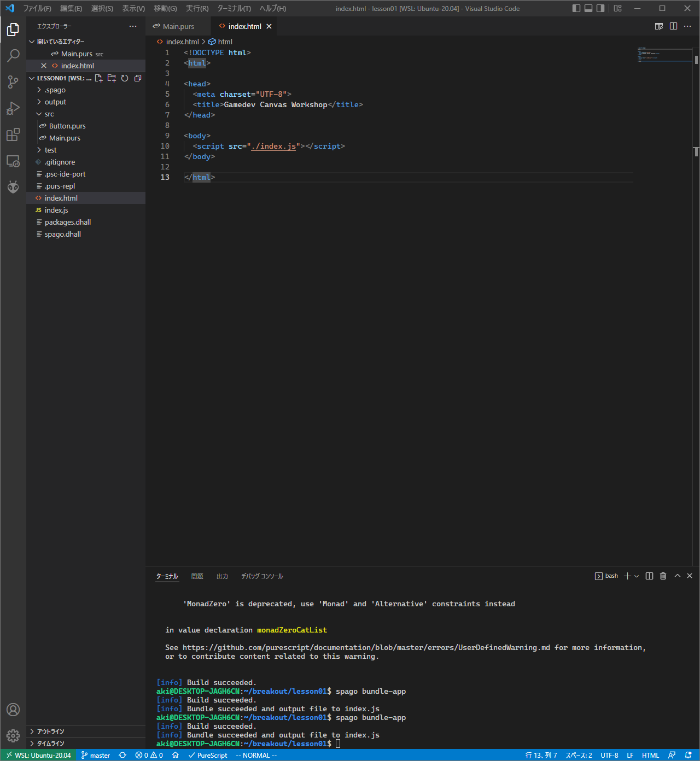Toggle secondary side bar layout icon

(600, 8)
